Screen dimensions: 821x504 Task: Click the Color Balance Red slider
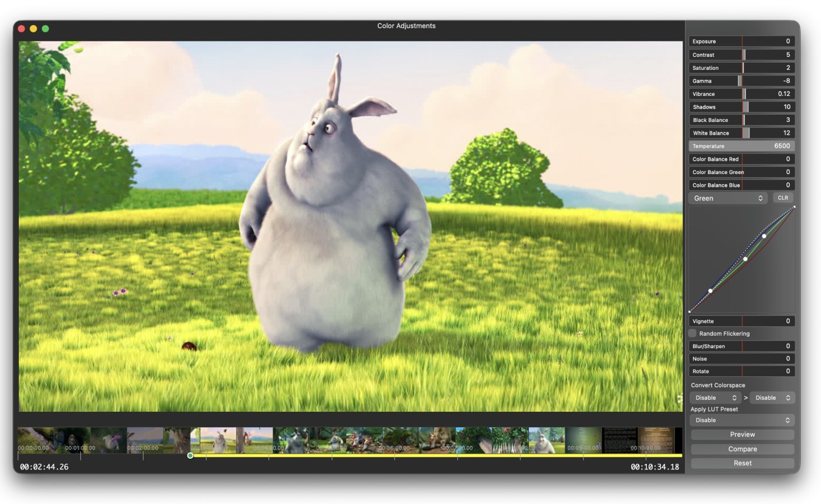(x=742, y=159)
